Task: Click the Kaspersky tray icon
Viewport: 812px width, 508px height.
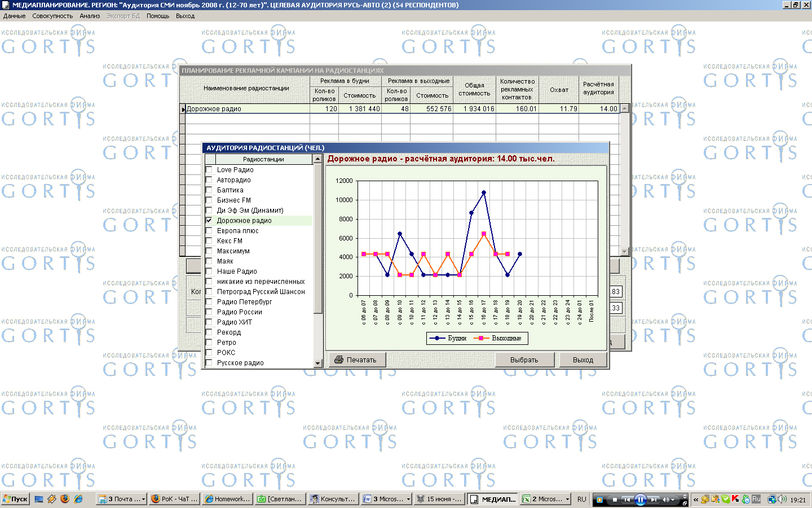Action: click(735, 499)
